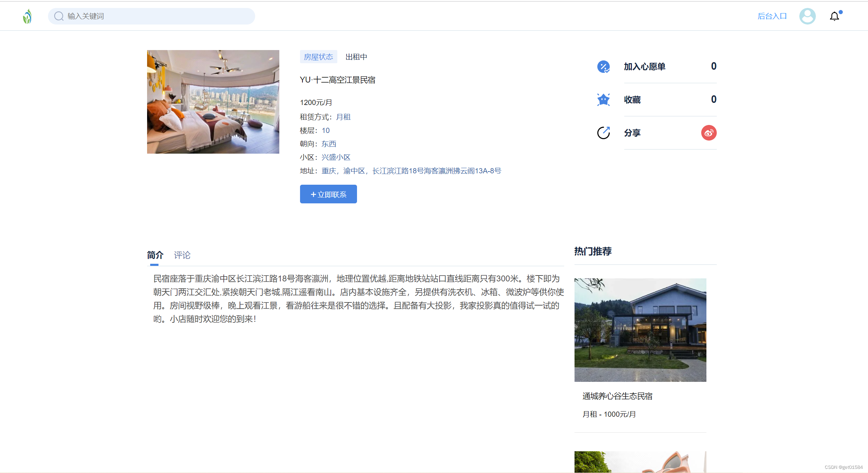Open the notification bell

[835, 16]
